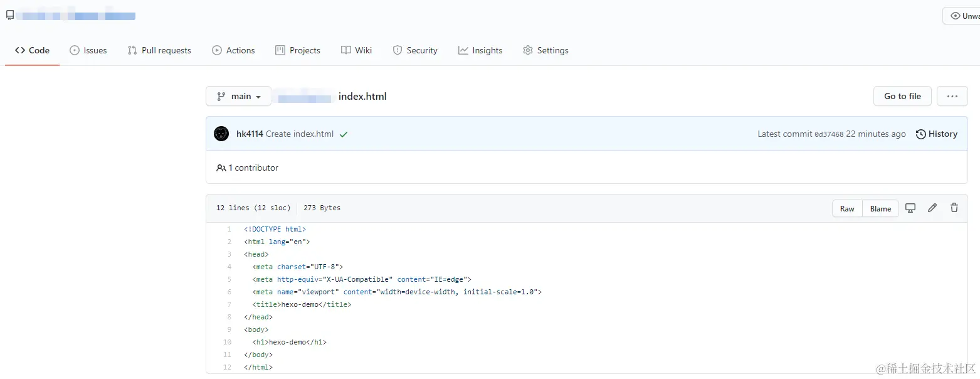Go to the Actions tab
The image size is (980, 379).
point(233,50)
